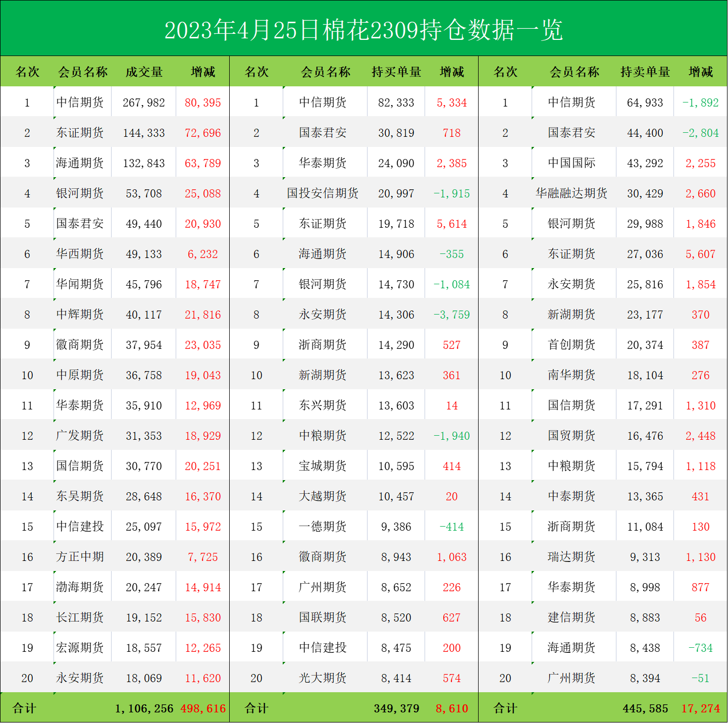This screenshot has width=728, height=723.
Task: Select long total 349,379
Action: [397, 708]
